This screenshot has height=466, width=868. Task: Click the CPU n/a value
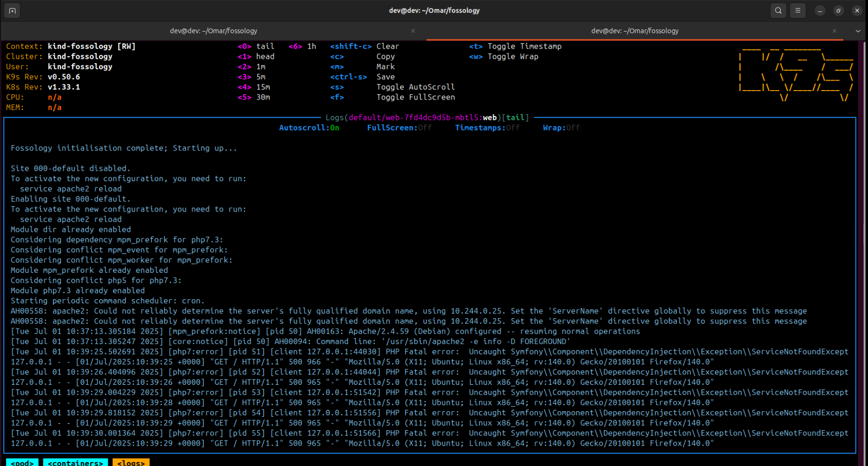pyautogui.click(x=55, y=98)
